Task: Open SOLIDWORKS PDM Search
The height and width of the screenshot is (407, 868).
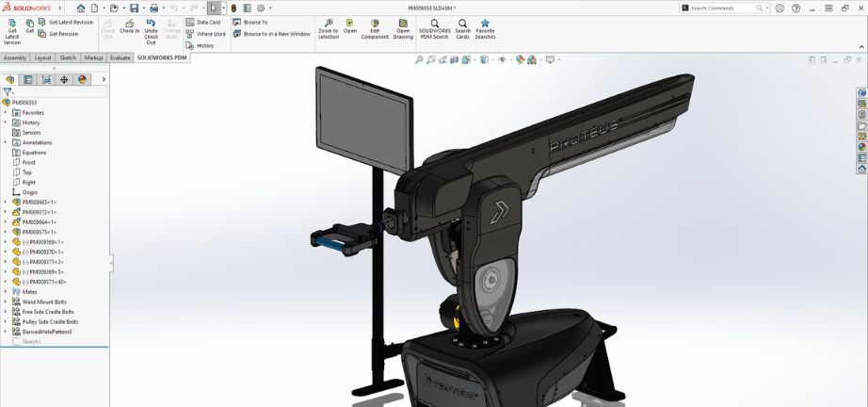Action: (434, 29)
